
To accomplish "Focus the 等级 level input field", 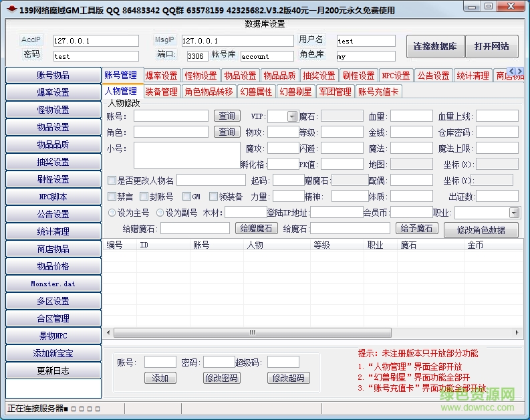I will pyautogui.click(x=342, y=132).
